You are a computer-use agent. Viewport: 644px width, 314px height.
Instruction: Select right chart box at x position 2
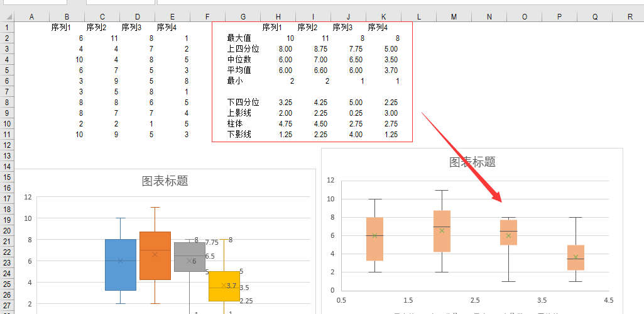click(x=442, y=232)
